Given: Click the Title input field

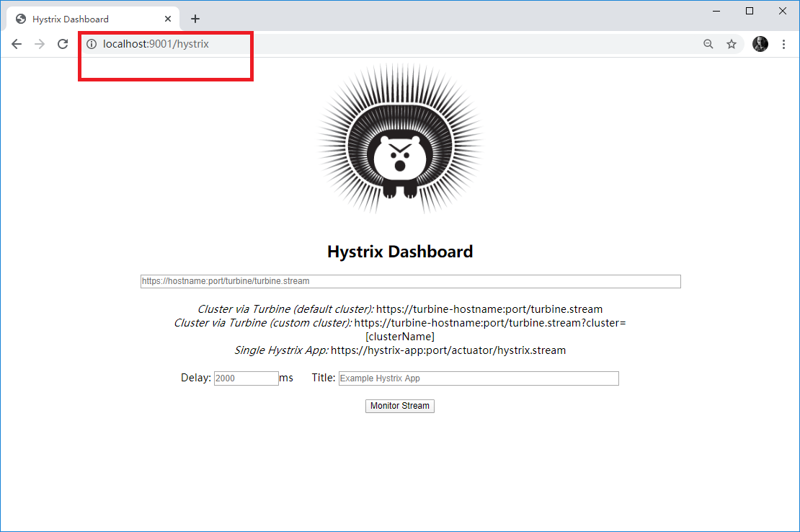Looking at the screenshot, I should (x=479, y=378).
